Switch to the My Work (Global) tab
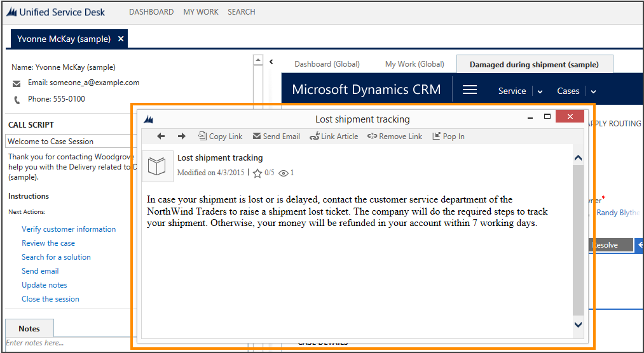 [414, 64]
